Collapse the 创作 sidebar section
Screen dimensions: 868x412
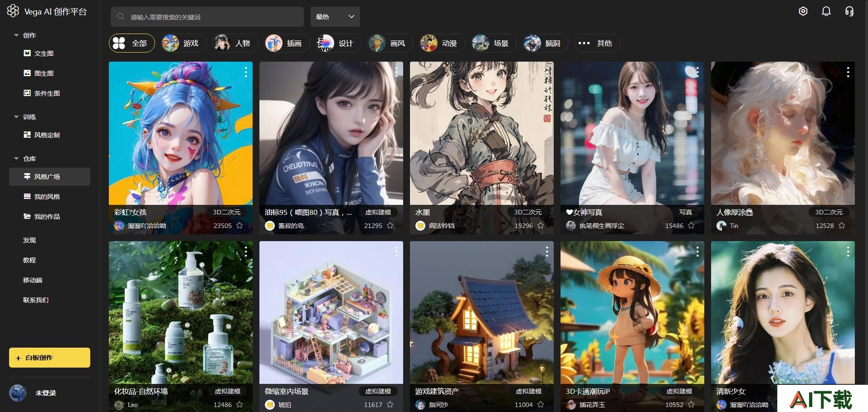(16, 35)
